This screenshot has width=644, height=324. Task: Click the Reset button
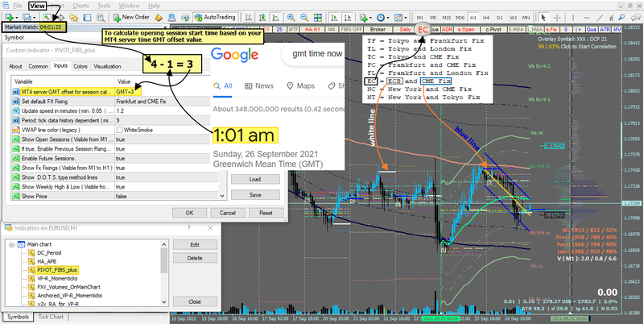(x=266, y=213)
